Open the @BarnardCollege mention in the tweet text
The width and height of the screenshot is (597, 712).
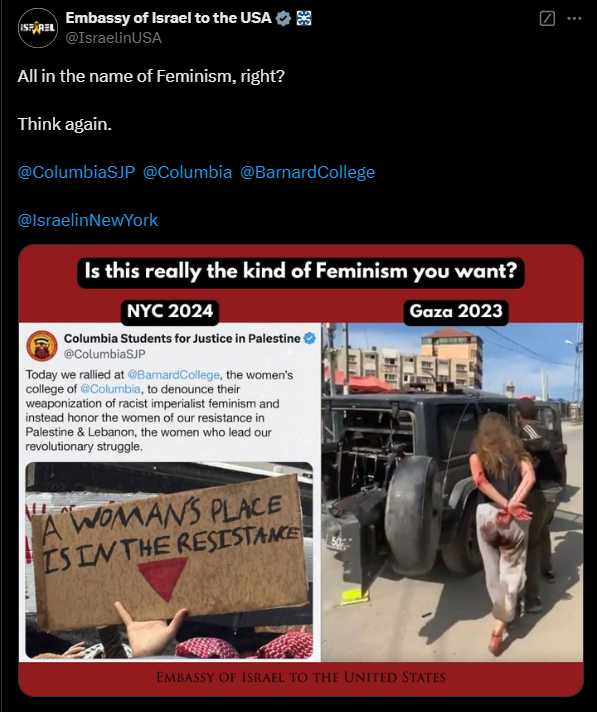tap(307, 172)
